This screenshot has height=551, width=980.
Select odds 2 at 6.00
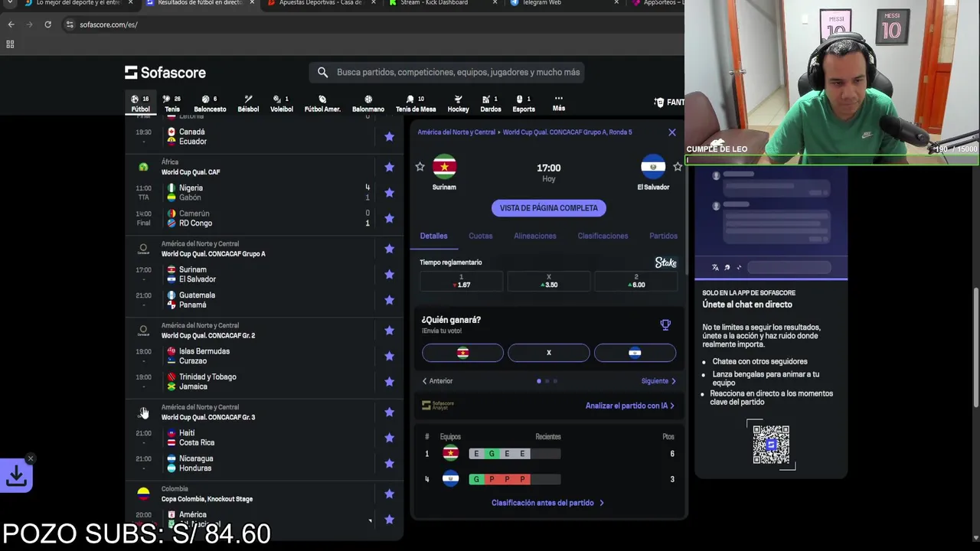pyautogui.click(x=635, y=281)
